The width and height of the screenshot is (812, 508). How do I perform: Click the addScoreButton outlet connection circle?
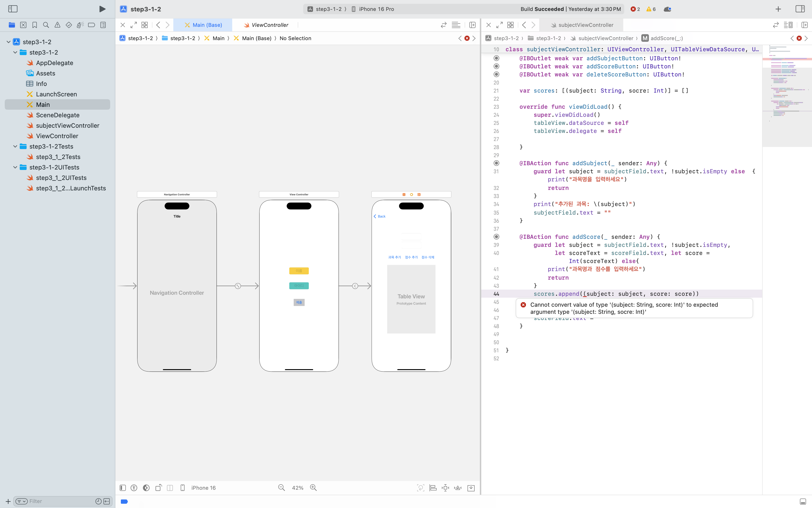496,66
